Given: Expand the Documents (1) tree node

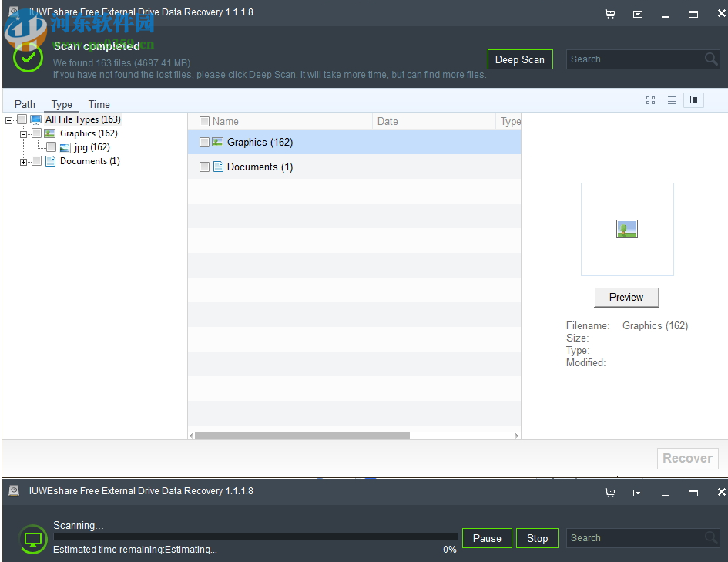Looking at the screenshot, I should [x=22, y=161].
